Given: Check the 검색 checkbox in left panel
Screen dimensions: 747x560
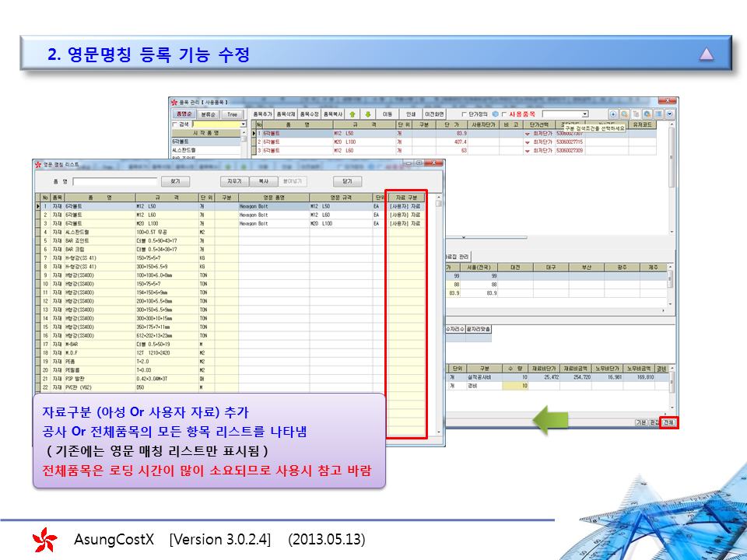Looking at the screenshot, I should coord(175,124).
